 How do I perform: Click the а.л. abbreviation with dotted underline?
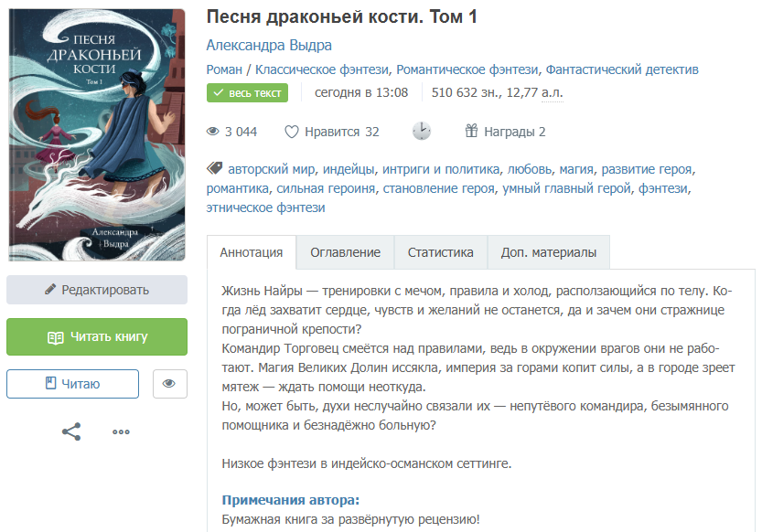(553, 92)
